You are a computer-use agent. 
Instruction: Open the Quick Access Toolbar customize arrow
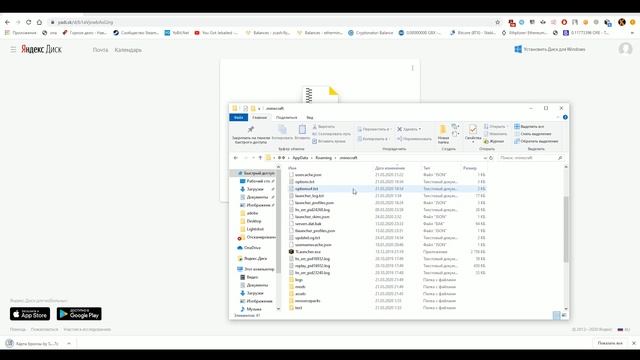click(x=259, y=109)
